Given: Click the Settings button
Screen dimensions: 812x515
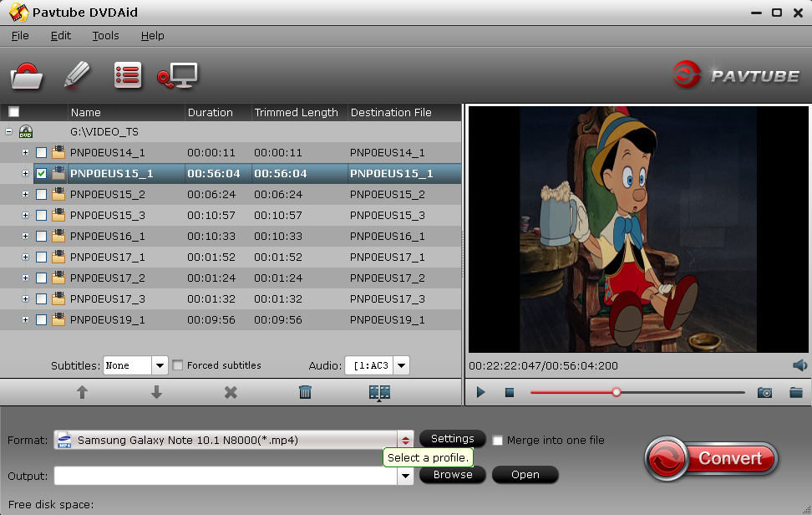Looking at the screenshot, I should pos(453,439).
